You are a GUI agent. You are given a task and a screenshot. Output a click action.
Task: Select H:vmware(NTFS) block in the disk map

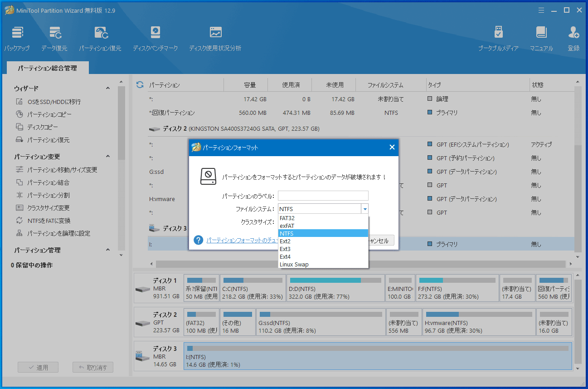point(479,322)
